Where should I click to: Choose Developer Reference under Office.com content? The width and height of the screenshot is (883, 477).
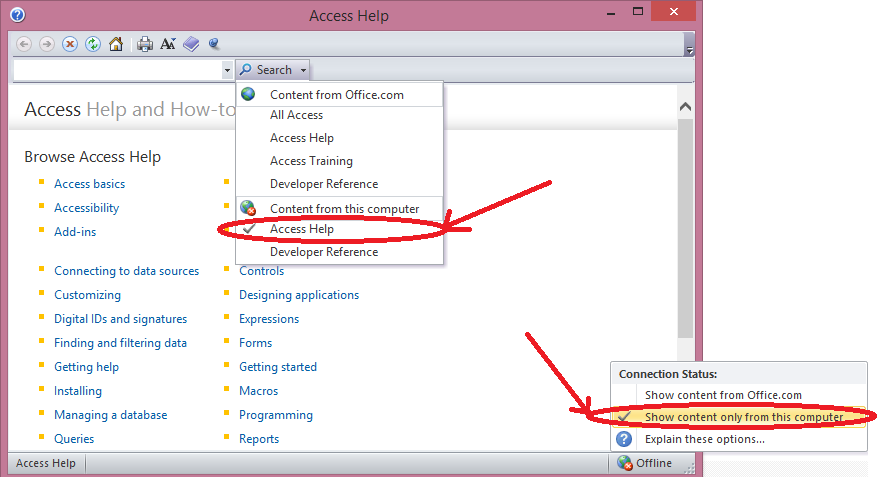pyautogui.click(x=324, y=184)
